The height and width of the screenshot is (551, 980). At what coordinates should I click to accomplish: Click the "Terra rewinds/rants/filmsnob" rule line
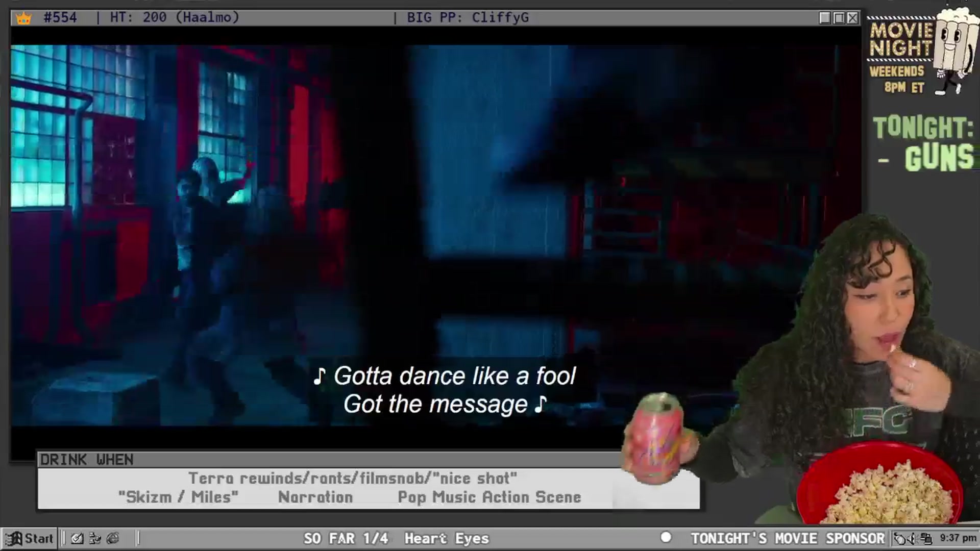click(x=353, y=478)
